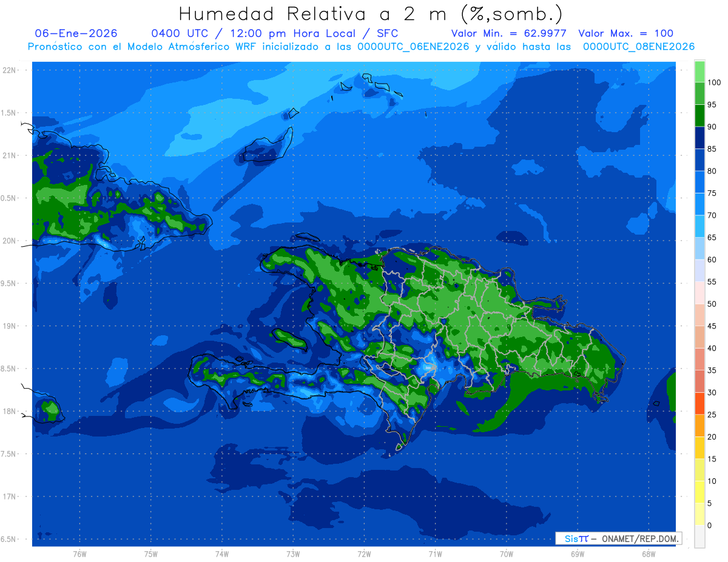The height and width of the screenshot is (562, 728).
Task: Select the date text '06-Ene-2026'
Action: point(76,33)
